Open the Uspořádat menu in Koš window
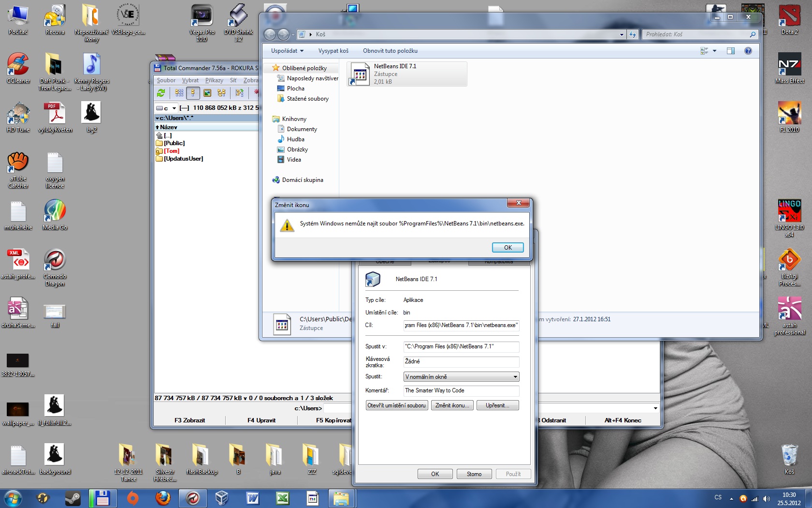The width and height of the screenshot is (812, 508). coord(287,51)
